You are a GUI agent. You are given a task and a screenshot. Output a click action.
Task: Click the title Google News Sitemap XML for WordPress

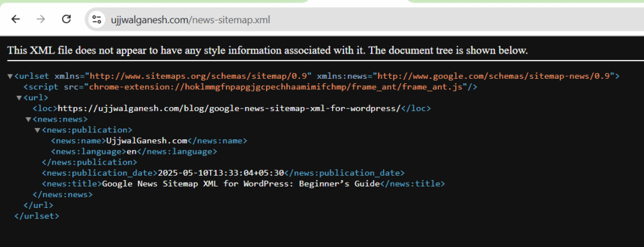pyautogui.click(x=241, y=183)
